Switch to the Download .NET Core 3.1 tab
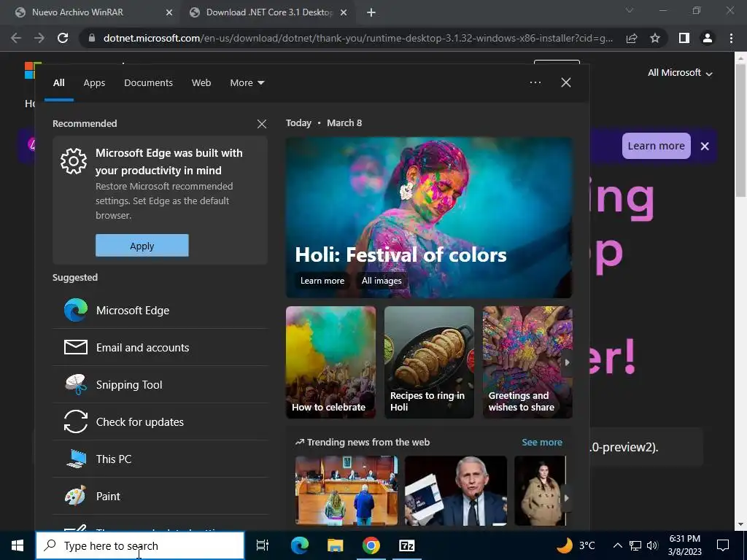 coord(268,12)
